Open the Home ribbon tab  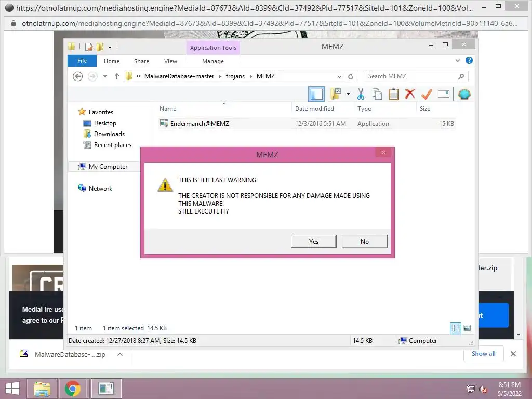112,61
